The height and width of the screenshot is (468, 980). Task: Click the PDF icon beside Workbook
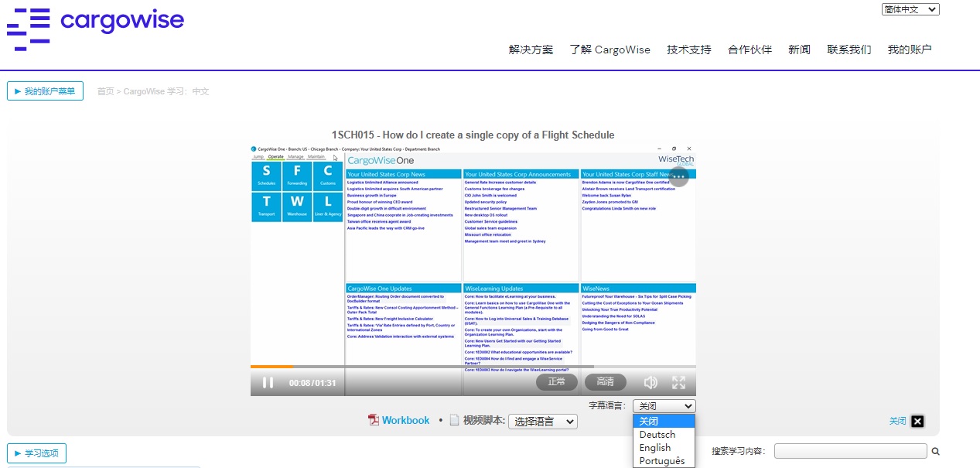coord(374,420)
